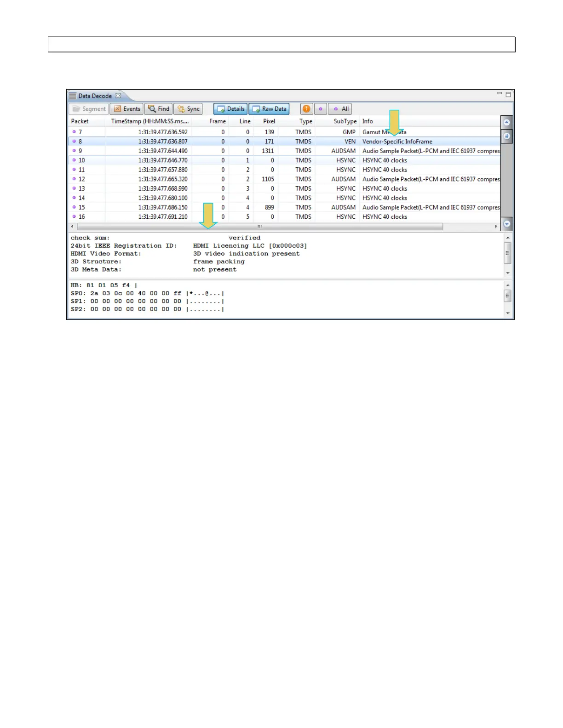Select packet 7 Gamut Metadata row
Image resolution: width=563 pixels, height=728 pixels.
tap(284, 132)
